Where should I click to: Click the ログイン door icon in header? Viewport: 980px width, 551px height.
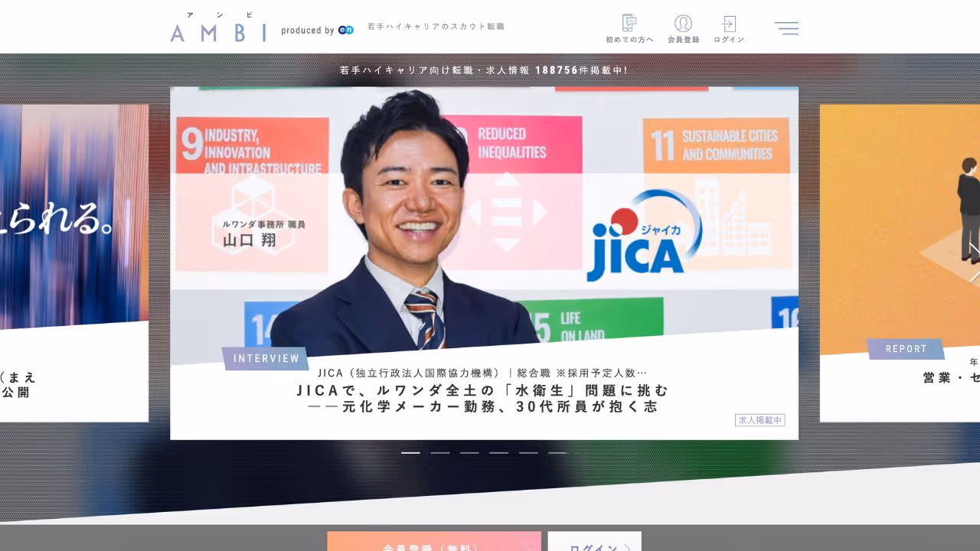point(729,28)
